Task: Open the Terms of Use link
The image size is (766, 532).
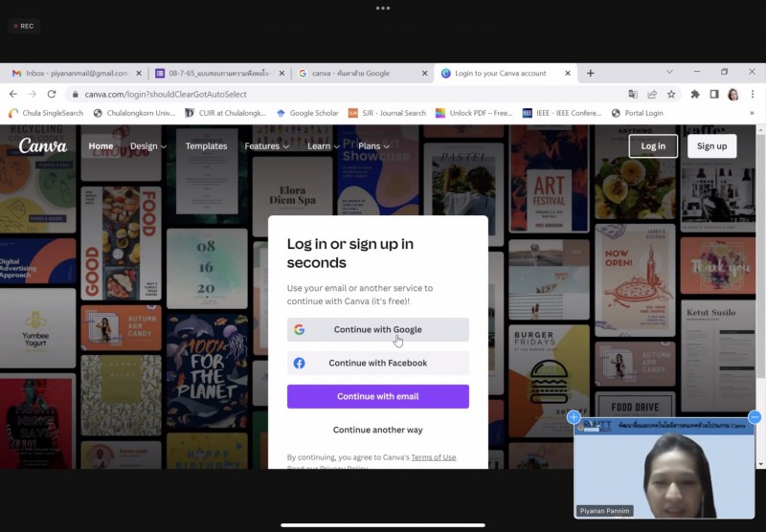Action: click(x=434, y=457)
